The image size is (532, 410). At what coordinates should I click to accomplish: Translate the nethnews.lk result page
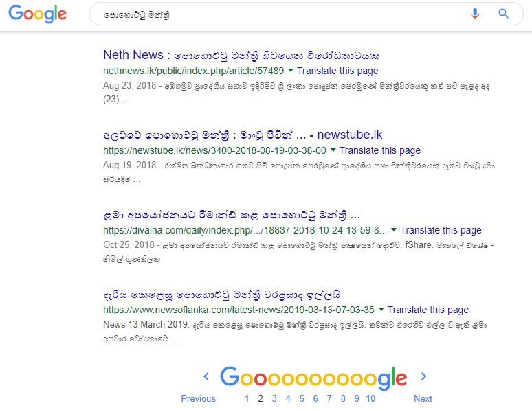[x=337, y=71]
